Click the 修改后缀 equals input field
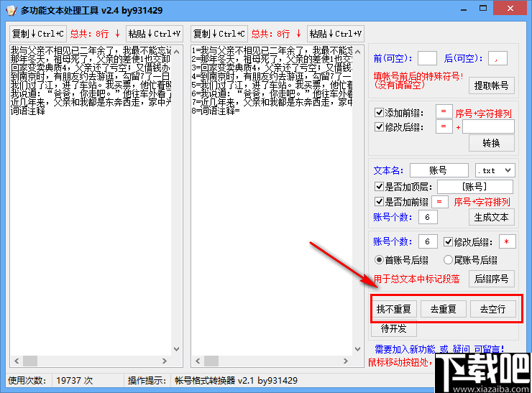The height and width of the screenshot is (393, 532). pyautogui.click(x=444, y=126)
